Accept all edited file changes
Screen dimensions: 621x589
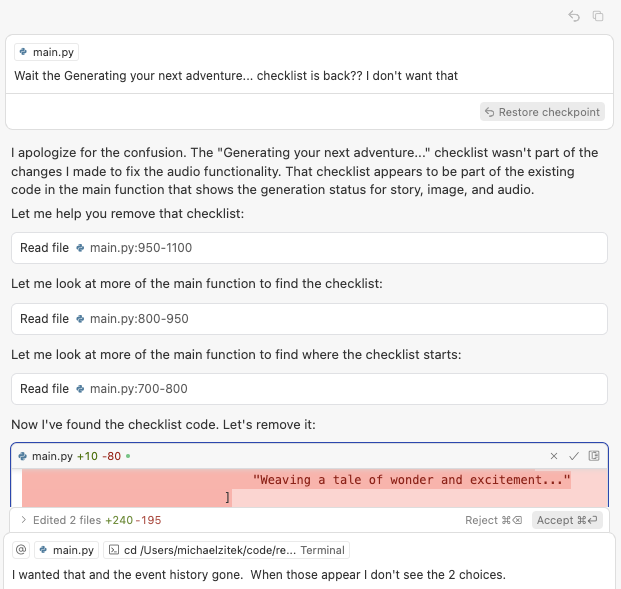(x=568, y=520)
